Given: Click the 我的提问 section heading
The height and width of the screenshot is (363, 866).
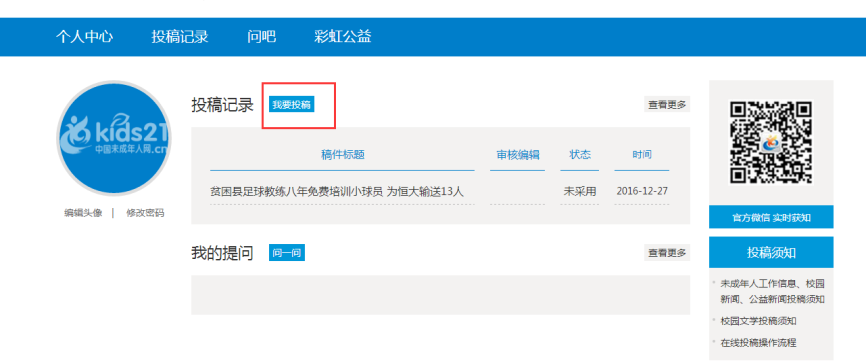Looking at the screenshot, I should click(x=222, y=254).
